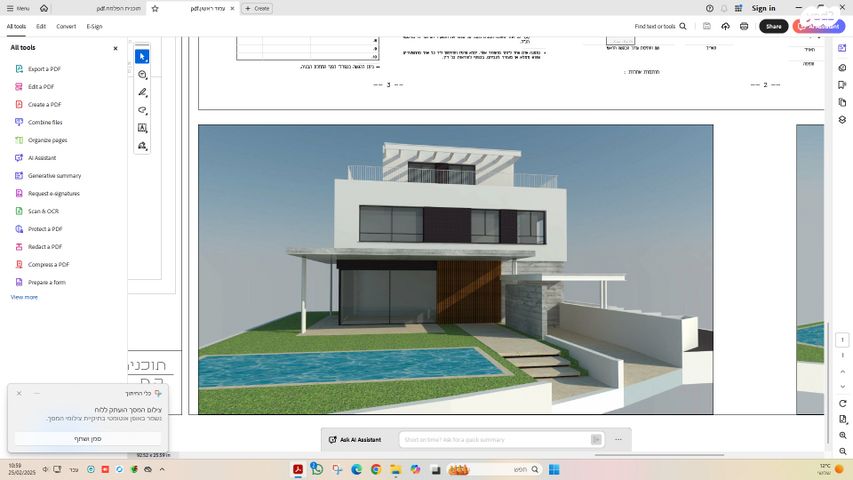Open the Create new tab button

[258, 8]
